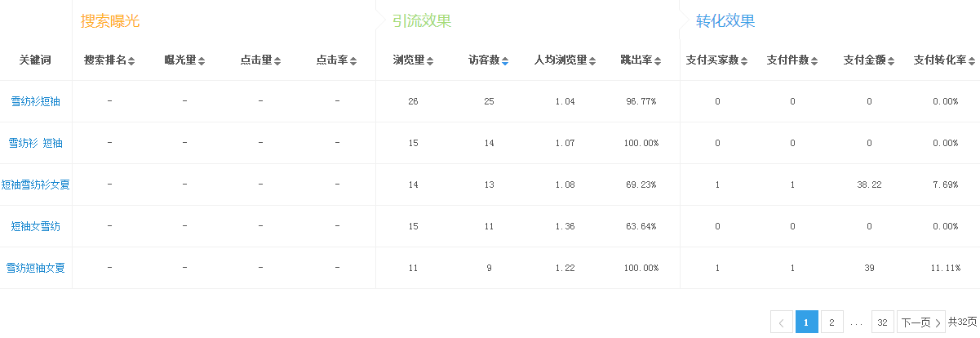Click the 支付买家数 header label
Image resolution: width=980 pixels, height=338 pixels.
[712, 60]
